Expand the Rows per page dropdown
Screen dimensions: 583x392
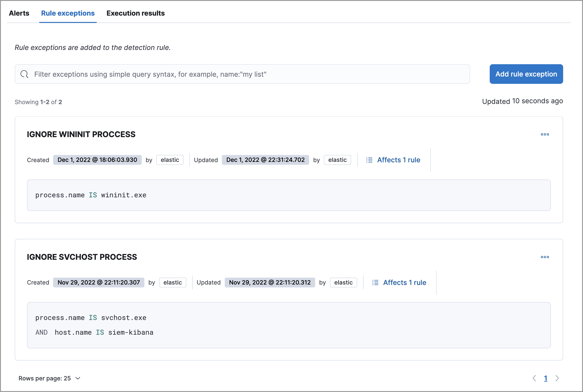click(50, 378)
